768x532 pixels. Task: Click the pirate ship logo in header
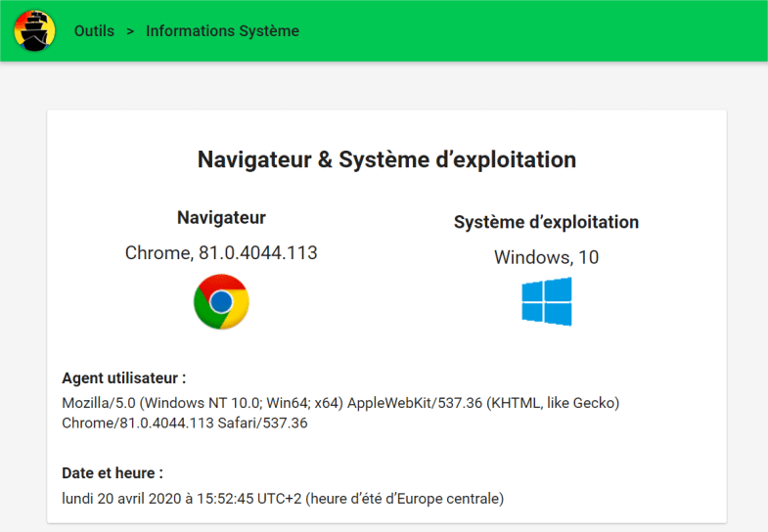34,30
